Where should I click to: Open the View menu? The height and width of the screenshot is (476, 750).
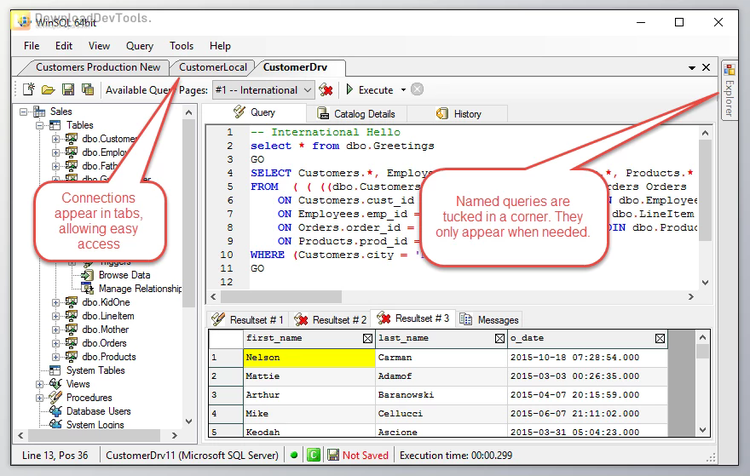pos(99,46)
